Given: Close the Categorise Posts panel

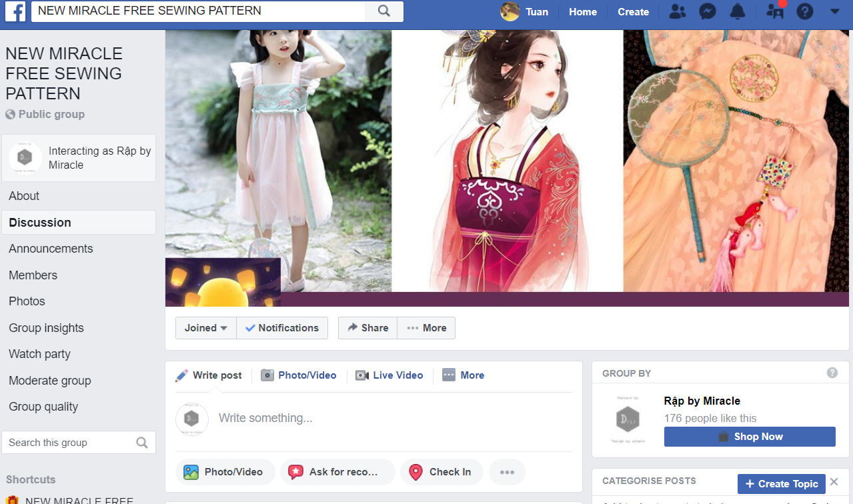Looking at the screenshot, I should tap(834, 482).
